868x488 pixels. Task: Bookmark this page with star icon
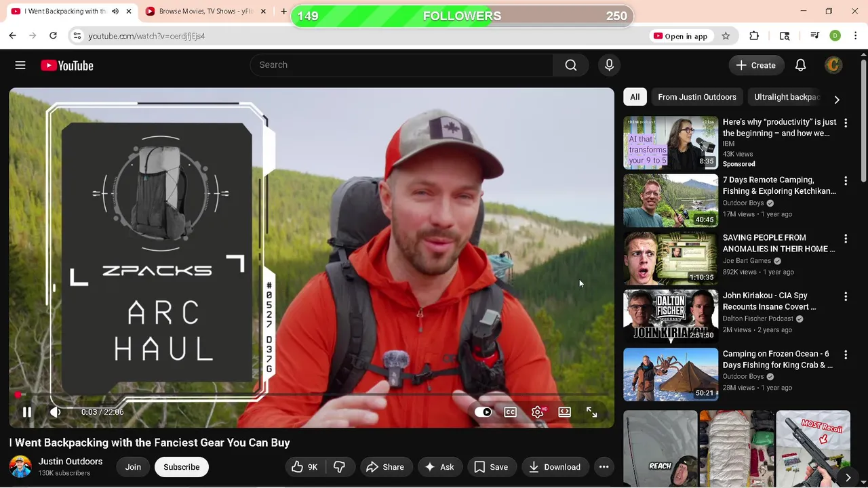pyautogui.click(x=726, y=36)
